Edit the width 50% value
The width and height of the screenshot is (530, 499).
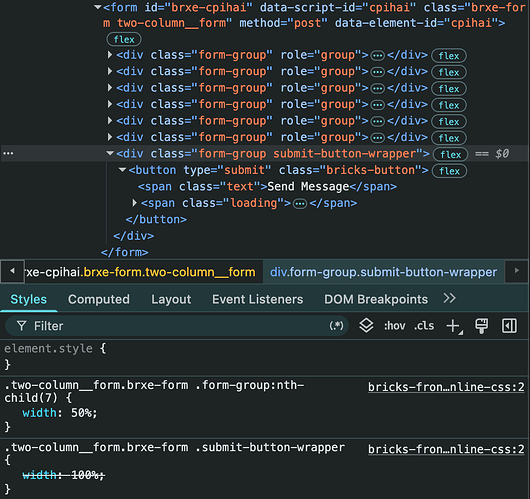pos(82,413)
